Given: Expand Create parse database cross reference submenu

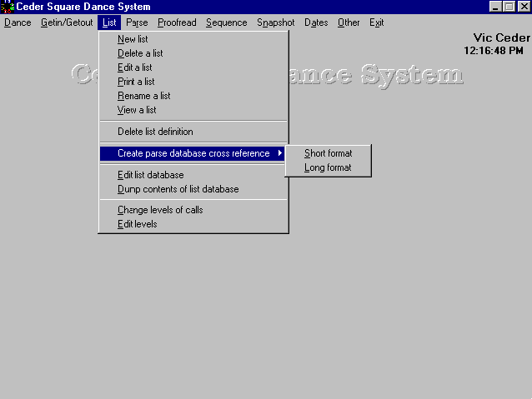Looking at the screenshot, I should click(192, 153).
